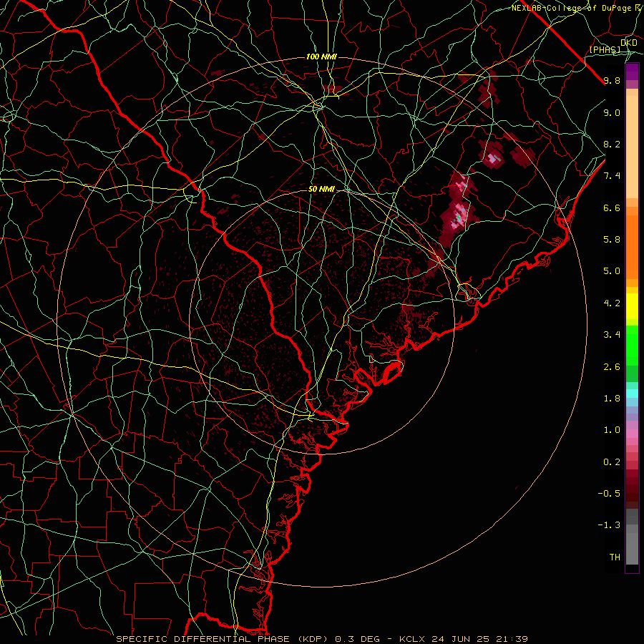Click the 7.4 scale value
Image resolution: width=644 pixels, height=644 pixels.
coord(612,176)
